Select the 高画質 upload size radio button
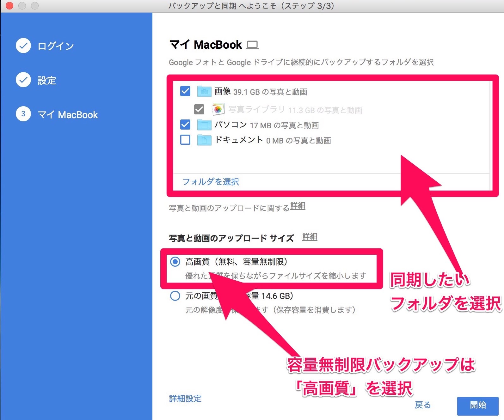The width and height of the screenshot is (504, 420). coord(175,262)
